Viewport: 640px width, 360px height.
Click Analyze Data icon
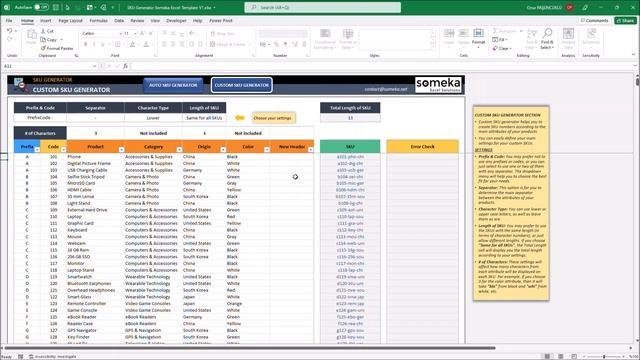568,33
